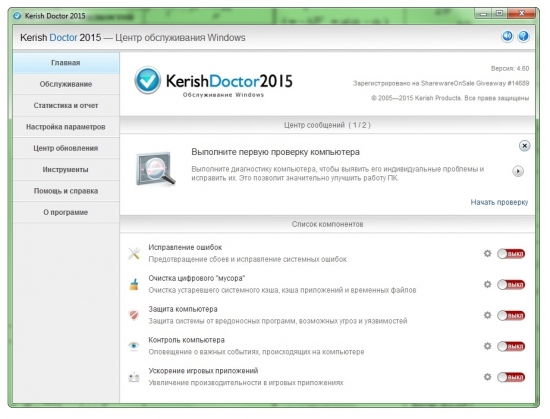Screen dimensions: 550x419
Task: Go to Статистика и отчет
Action: (x=66, y=106)
